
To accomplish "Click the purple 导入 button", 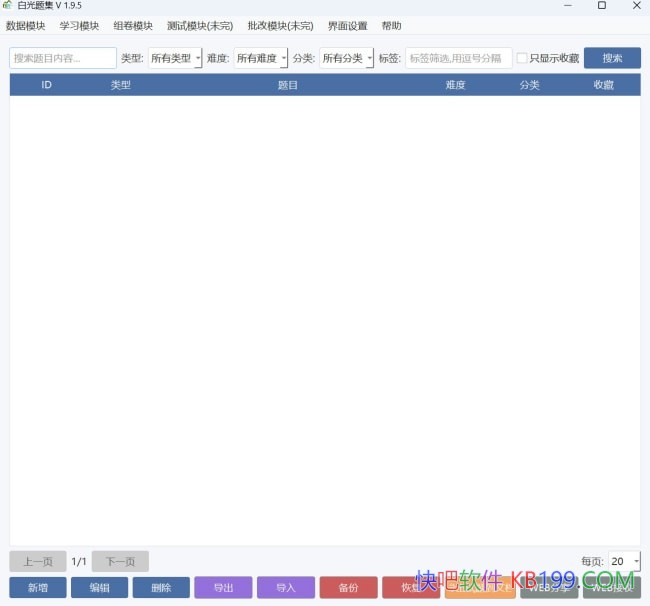I will [285, 588].
